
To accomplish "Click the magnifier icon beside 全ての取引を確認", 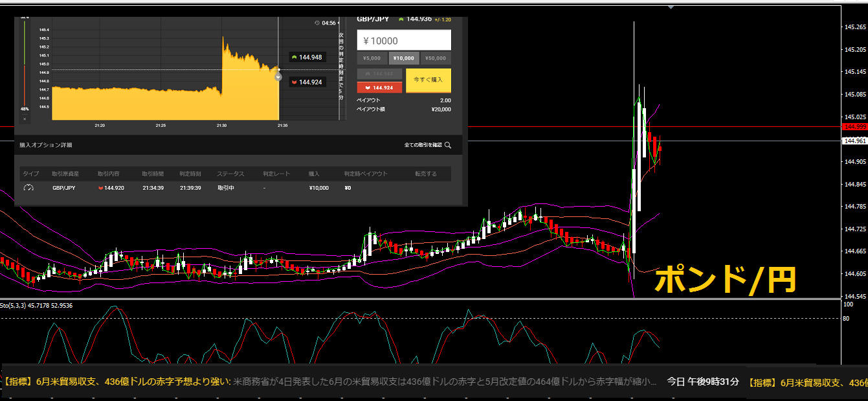I will click(x=447, y=145).
